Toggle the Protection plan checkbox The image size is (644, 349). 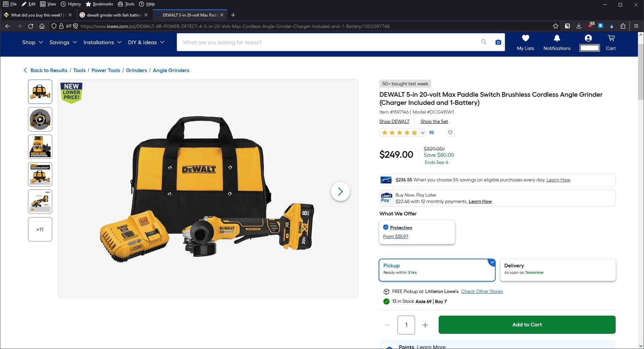click(386, 227)
